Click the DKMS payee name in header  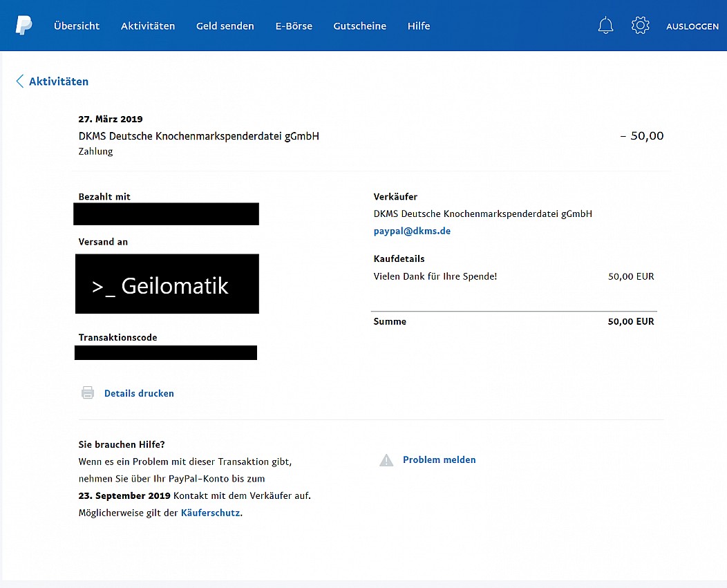(x=199, y=136)
